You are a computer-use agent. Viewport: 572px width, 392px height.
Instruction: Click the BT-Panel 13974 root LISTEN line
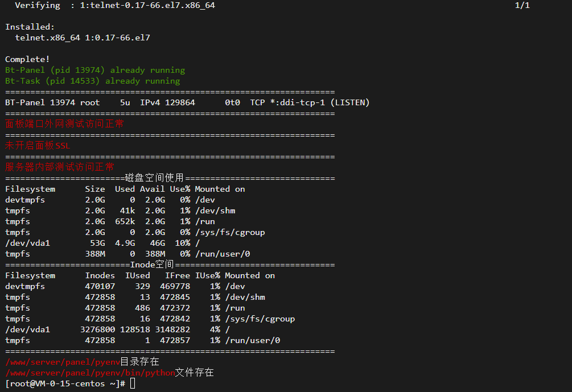[x=187, y=102]
